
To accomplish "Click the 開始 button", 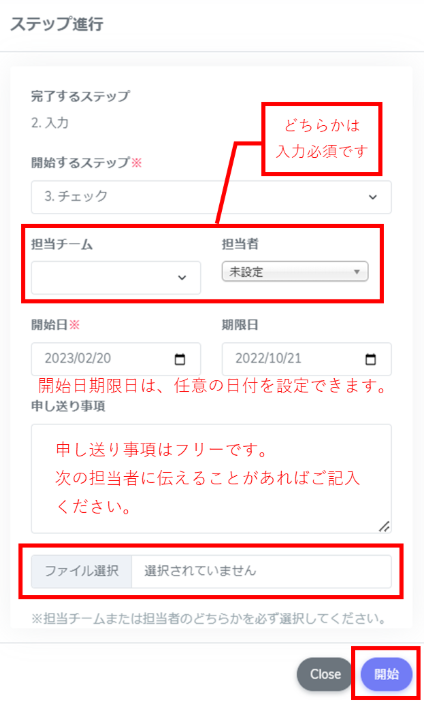I will click(386, 674).
